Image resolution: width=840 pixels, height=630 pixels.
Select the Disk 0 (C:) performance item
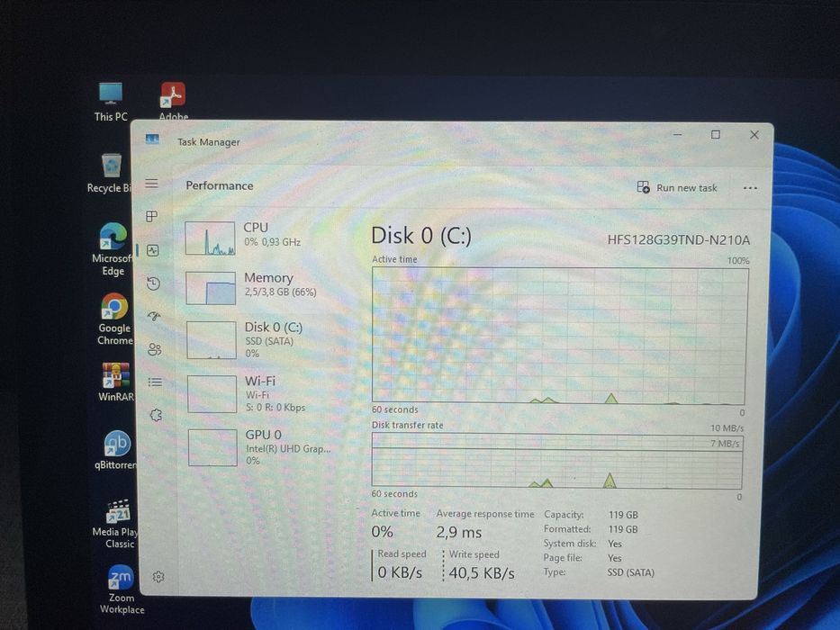click(x=263, y=339)
